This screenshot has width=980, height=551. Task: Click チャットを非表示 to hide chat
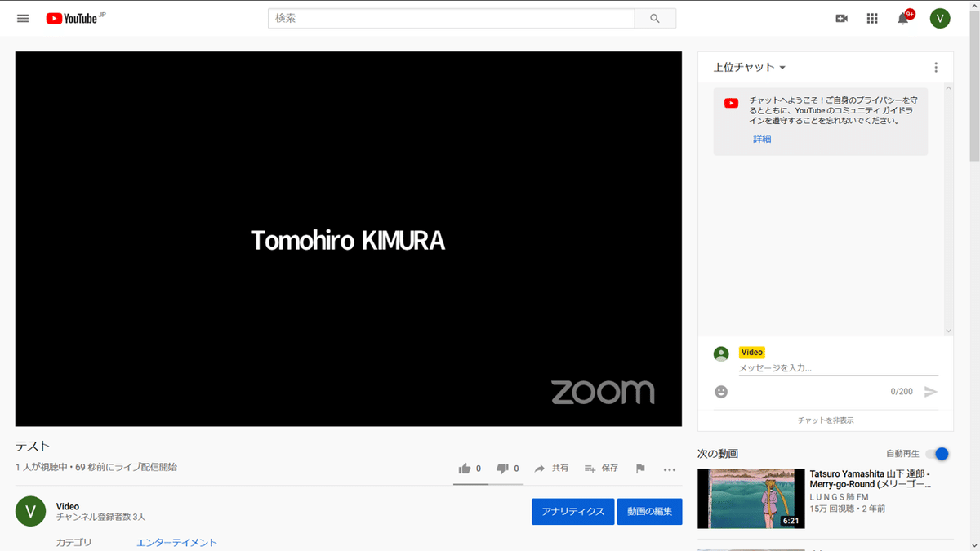(x=826, y=420)
